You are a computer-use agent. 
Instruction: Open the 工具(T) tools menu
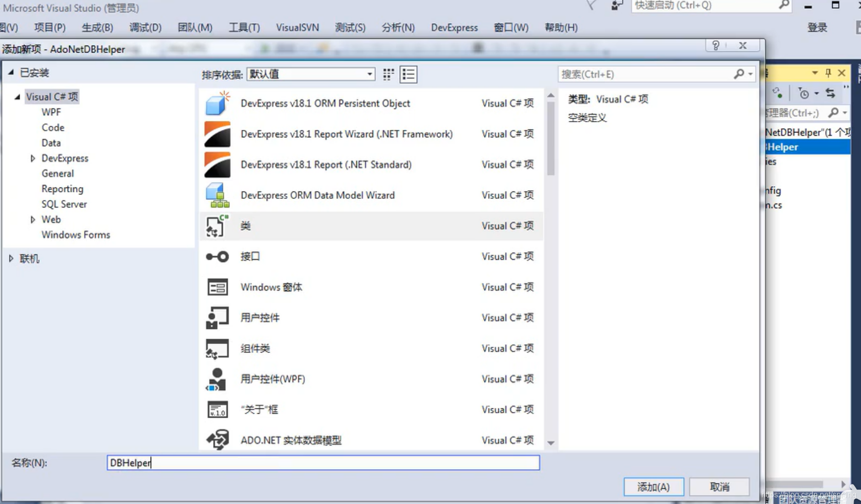click(244, 27)
